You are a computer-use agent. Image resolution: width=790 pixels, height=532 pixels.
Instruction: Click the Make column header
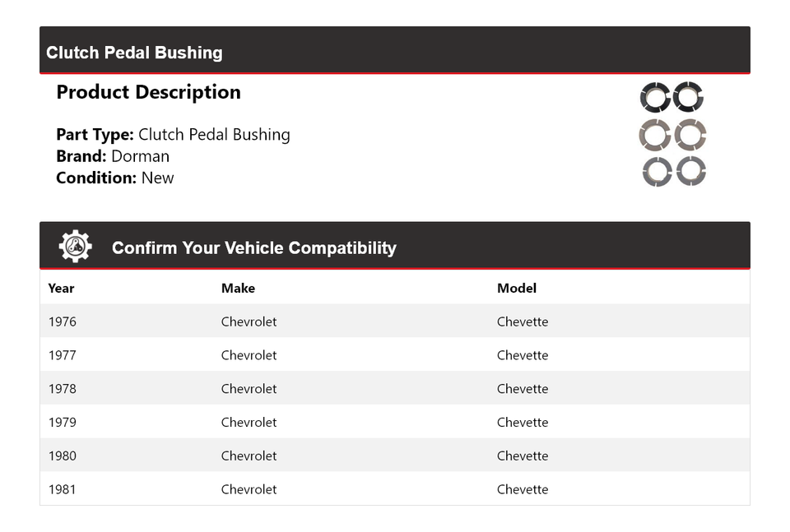click(238, 288)
